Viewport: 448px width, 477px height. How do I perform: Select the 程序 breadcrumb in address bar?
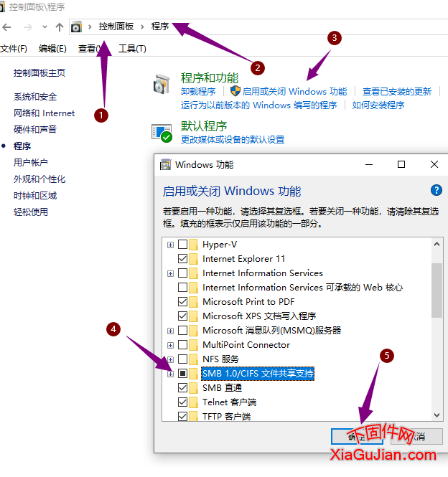[x=160, y=27]
